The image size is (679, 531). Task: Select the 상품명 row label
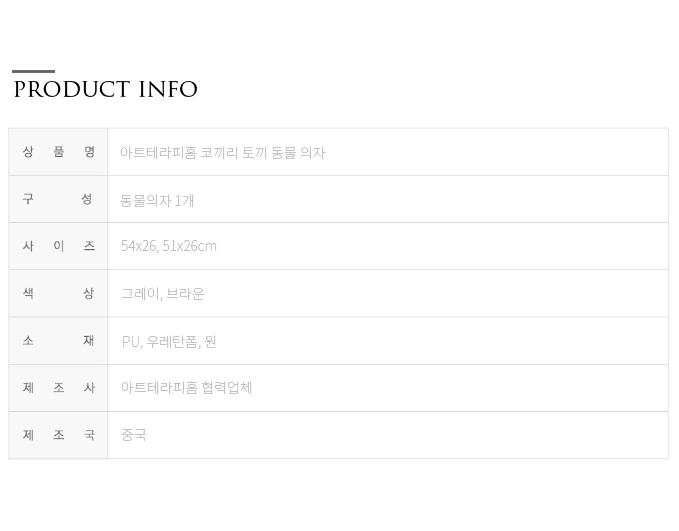(x=58, y=152)
